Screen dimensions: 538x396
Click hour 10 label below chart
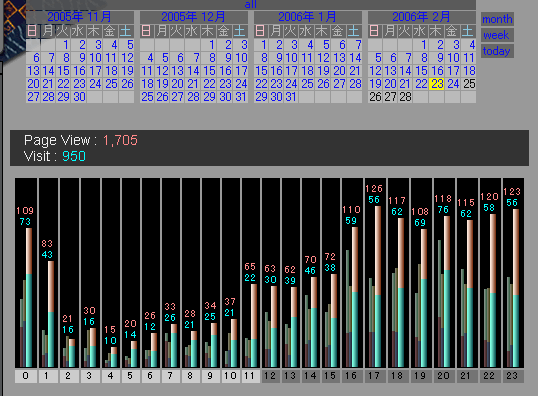click(230, 376)
